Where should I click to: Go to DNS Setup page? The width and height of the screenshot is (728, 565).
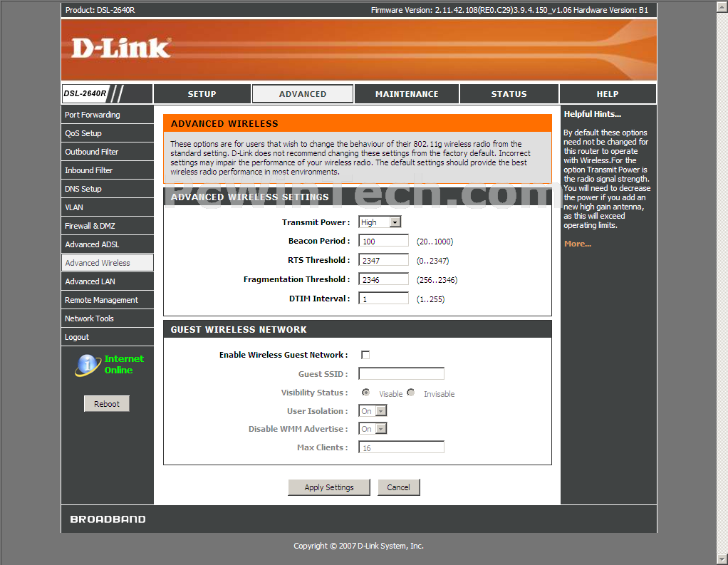coord(108,189)
